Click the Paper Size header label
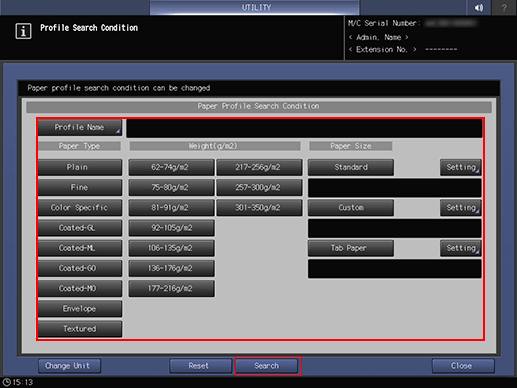Viewport: 517px width, 388px height. tap(351, 146)
